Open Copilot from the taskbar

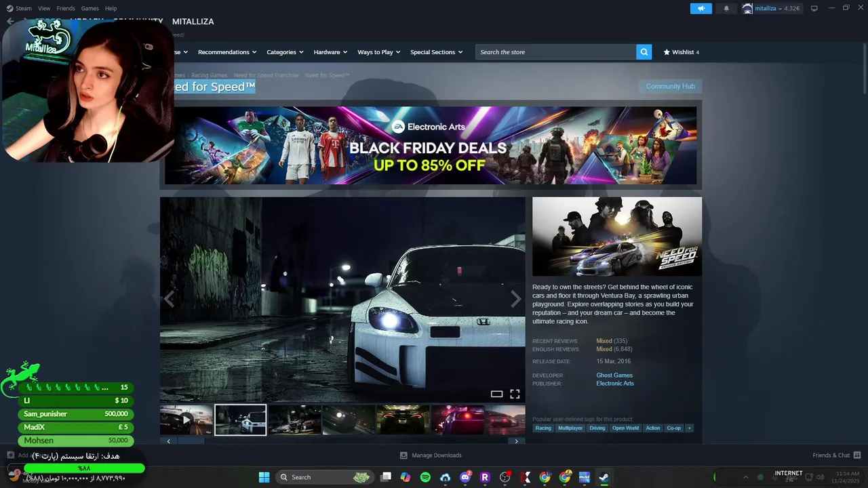[x=406, y=477]
